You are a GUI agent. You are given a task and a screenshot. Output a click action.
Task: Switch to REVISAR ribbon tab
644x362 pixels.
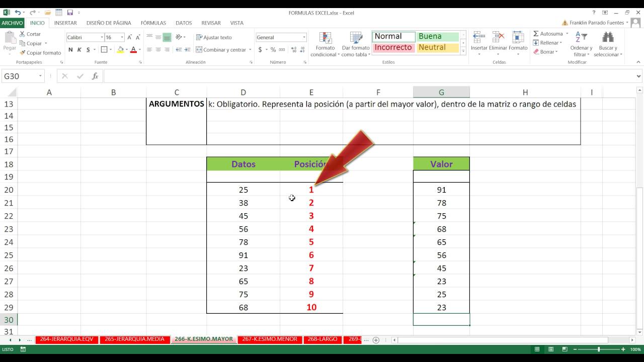(x=211, y=23)
